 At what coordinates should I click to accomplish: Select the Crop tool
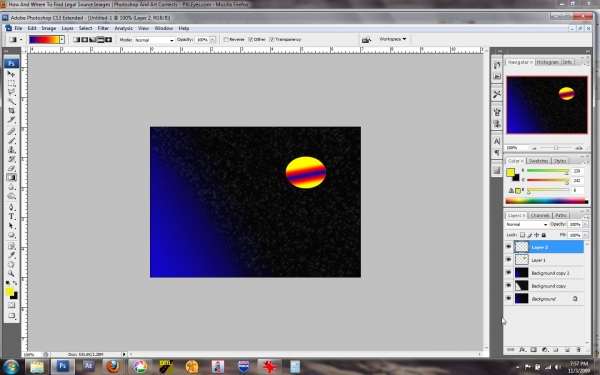pos(11,111)
